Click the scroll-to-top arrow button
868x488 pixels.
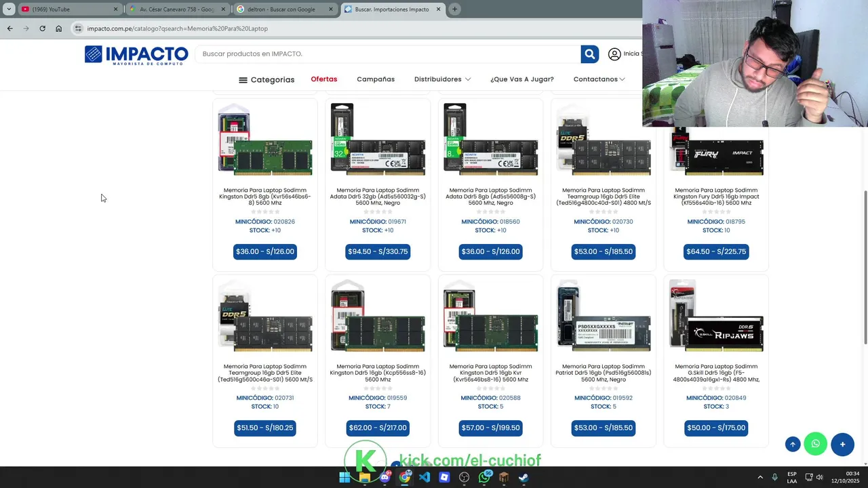(793, 444)
